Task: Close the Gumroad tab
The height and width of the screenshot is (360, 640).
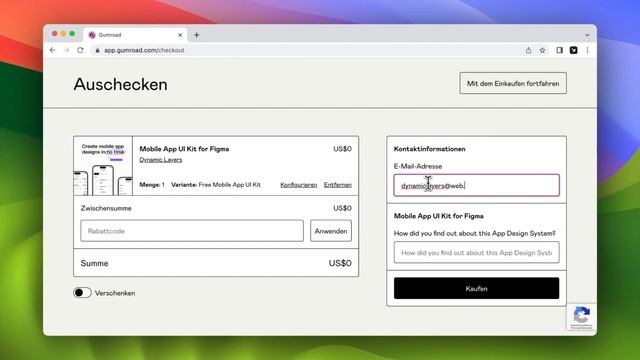Action: (x=180, y=35)
